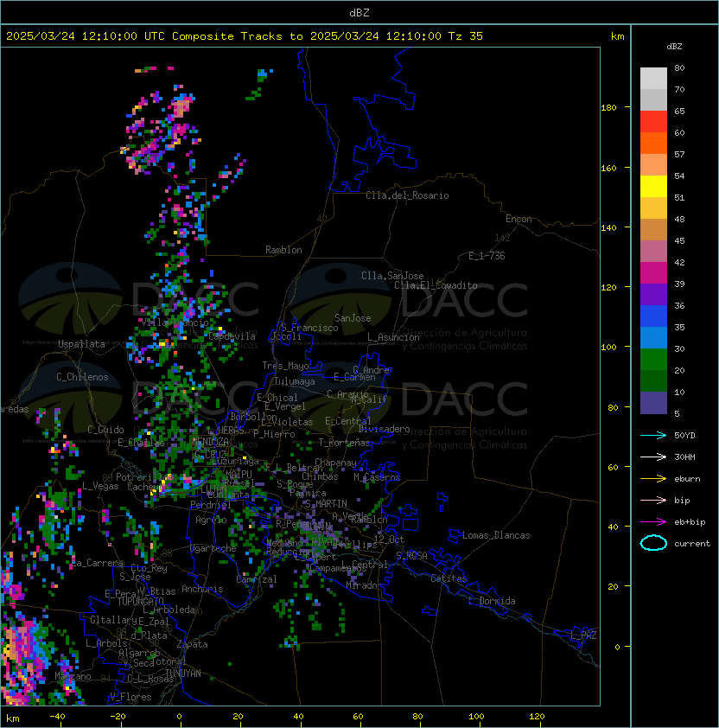Click the 100 km vertical axis label
This screenshot has width=719, height=728.
point(608,347)
